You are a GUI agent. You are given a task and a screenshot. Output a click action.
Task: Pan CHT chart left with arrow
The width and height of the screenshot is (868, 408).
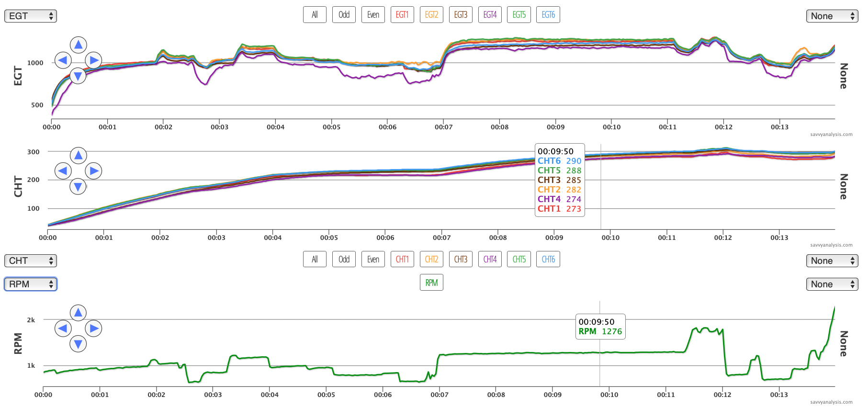click(63, 171)
